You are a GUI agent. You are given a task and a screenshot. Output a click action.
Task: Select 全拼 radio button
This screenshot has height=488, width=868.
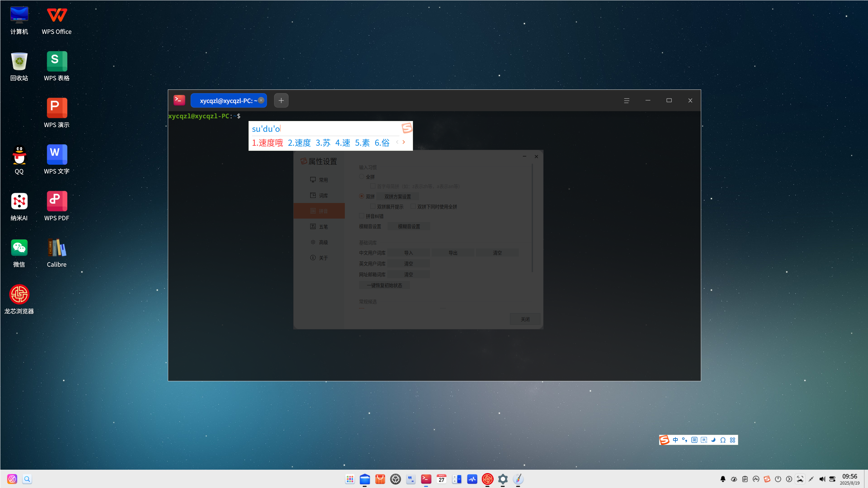(x=361, y=177)
